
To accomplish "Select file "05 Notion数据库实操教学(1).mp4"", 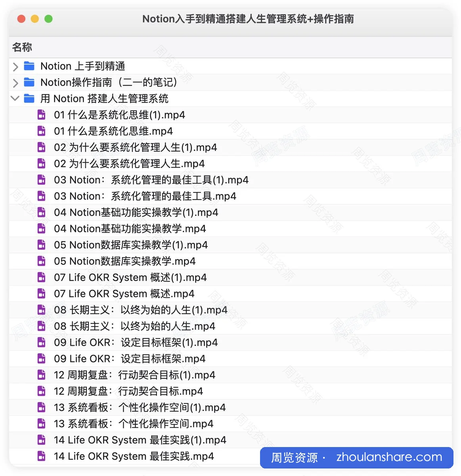I will pos(131,245).
